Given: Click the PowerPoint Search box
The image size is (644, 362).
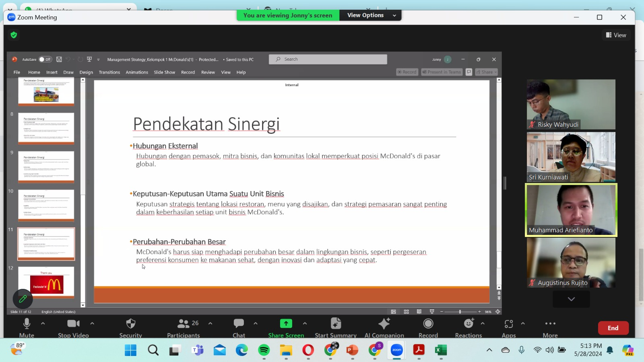Looking at the screenshot, I should click(x=328, y=59).
